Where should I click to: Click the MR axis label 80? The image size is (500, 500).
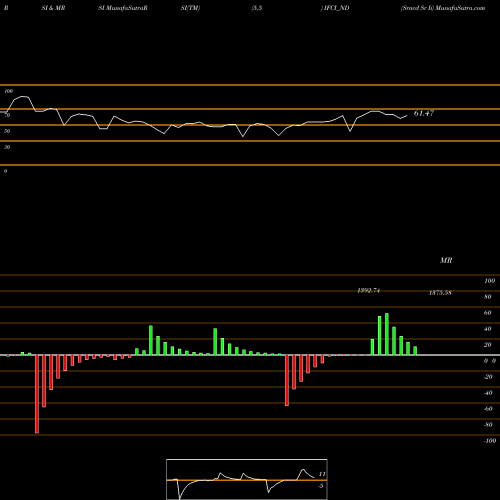tap(488, 297)
